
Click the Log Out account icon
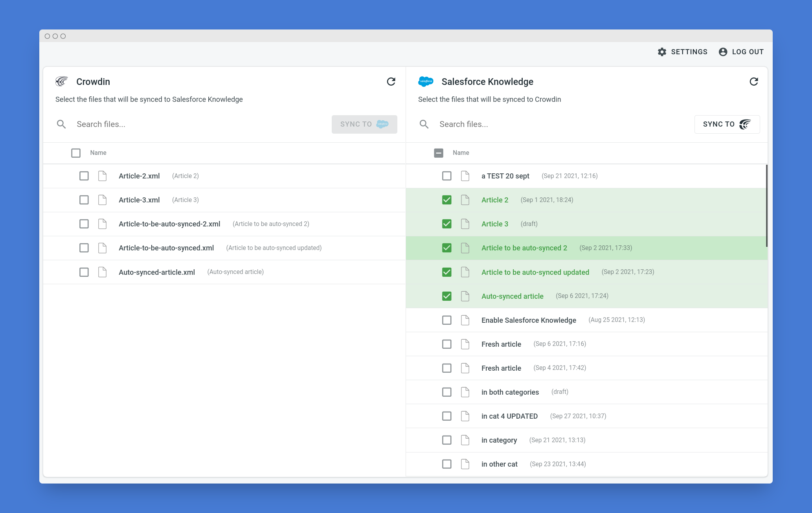[x=722, y=52]
